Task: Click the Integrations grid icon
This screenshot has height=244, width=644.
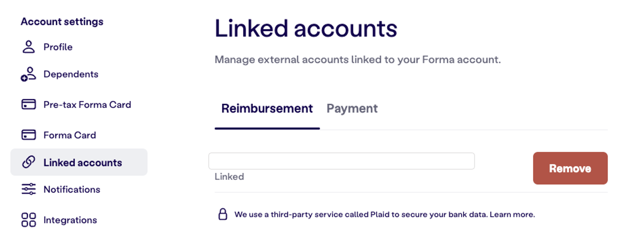Action: point(29,220)
